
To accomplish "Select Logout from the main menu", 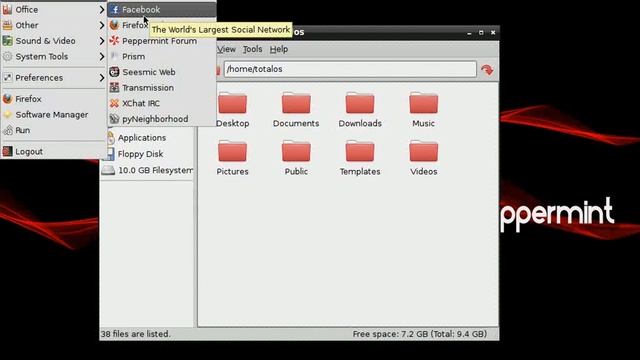I will click(x=53, y=151).
